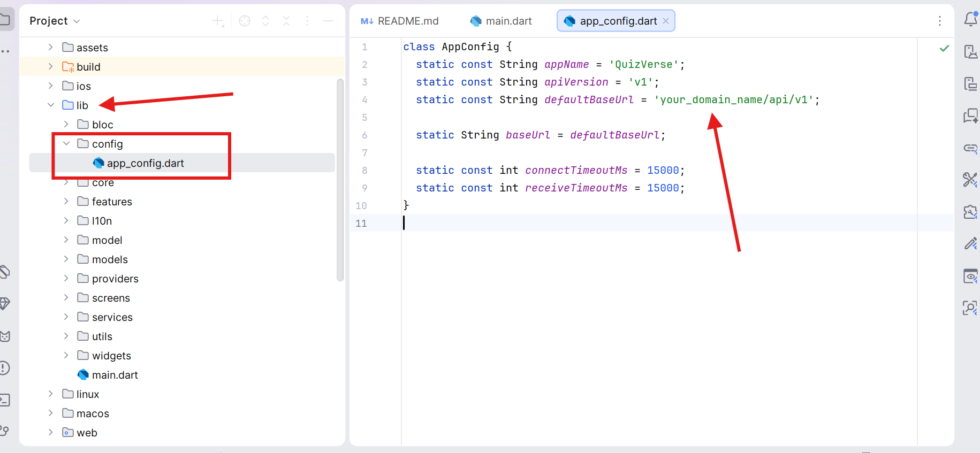Click line number 6 in the gutter
Image resolution: width=980 pixels, height=453 pixels.
pyautogui.click(x=364, y=135)
